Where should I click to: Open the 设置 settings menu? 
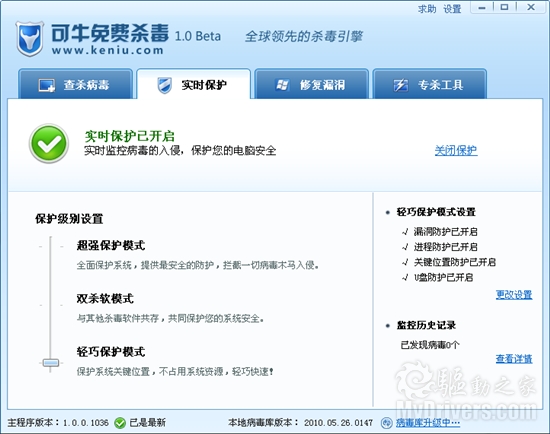(x=452, y=9)
